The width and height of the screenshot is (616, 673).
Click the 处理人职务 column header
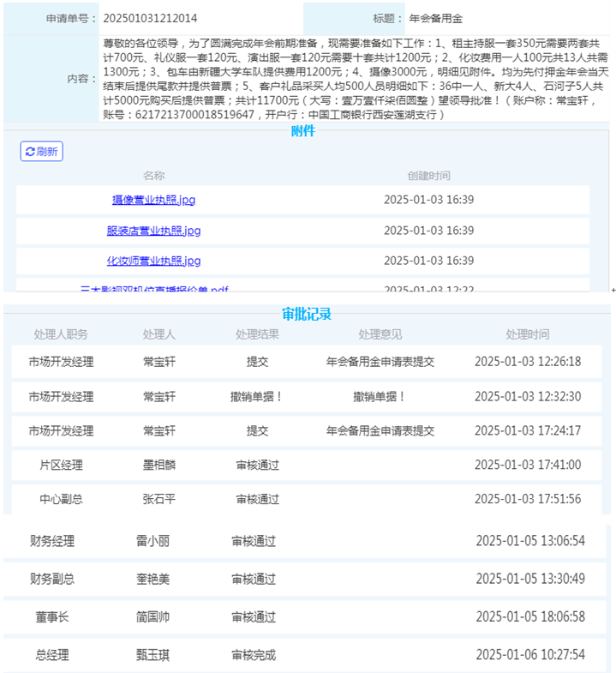(x=61, y=334)
